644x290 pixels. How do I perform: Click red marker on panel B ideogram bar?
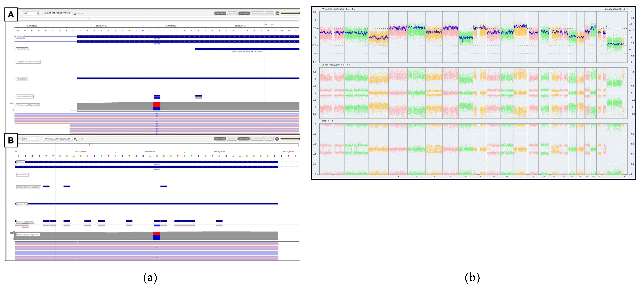pyautogui.click(x=89, y=145)
